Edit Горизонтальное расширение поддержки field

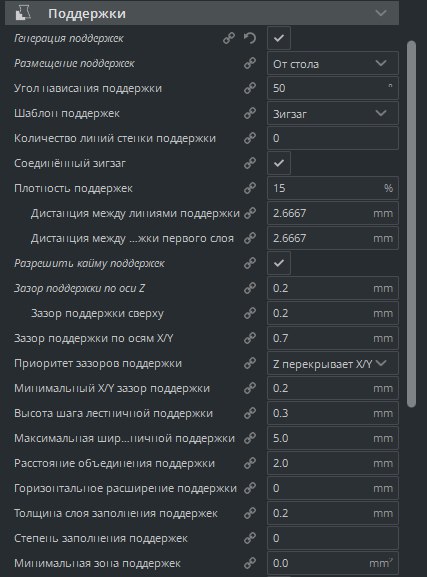click(333, 489)
